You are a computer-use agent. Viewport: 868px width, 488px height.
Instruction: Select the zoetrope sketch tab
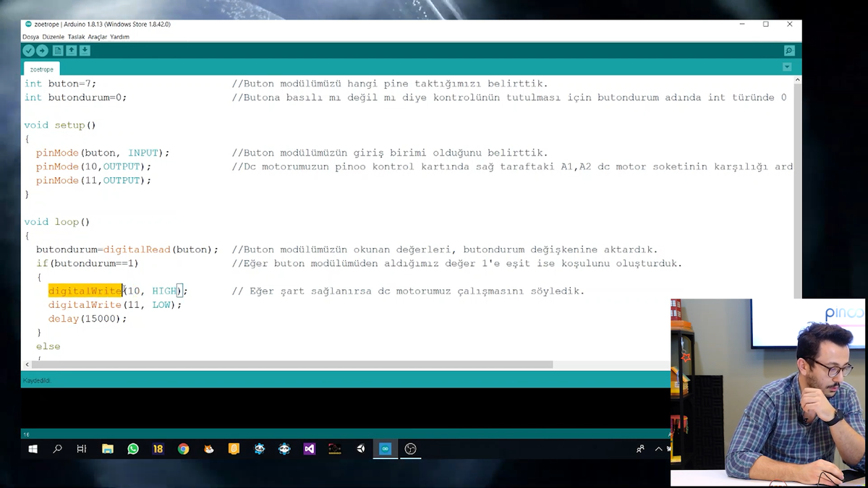[x=41, y=69]
